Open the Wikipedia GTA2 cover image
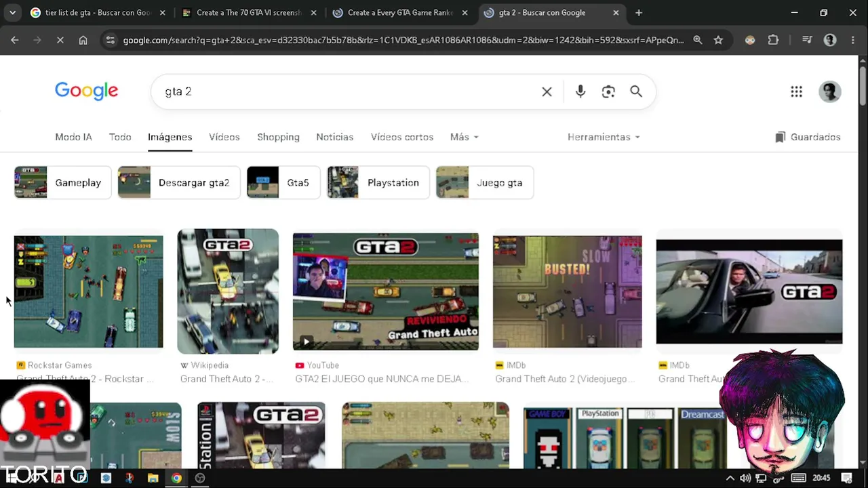Screen dimensions: 868x488 (228, 291)
